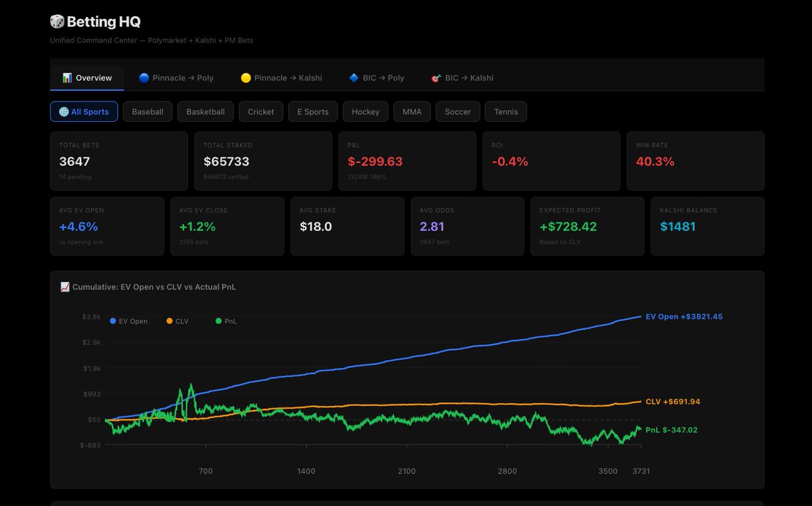Screen dimensions: 812x506
Task: Click the x-axis label 2100
Action: pos(407,471)
